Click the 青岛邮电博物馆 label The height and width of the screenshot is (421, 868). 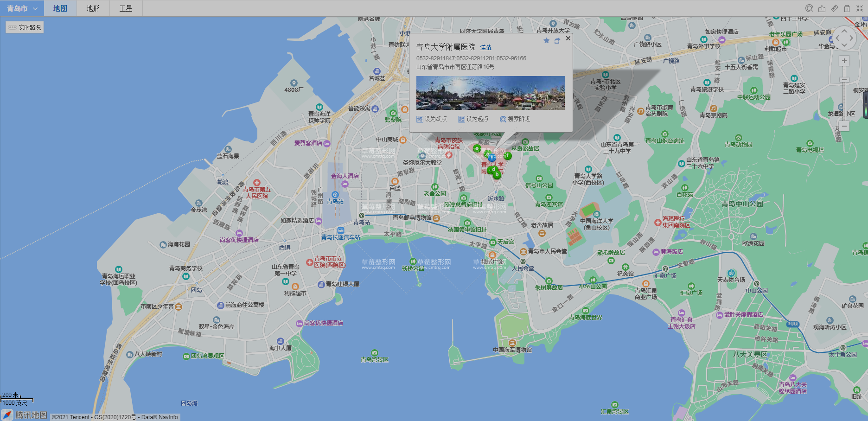(x=412, y=218)
